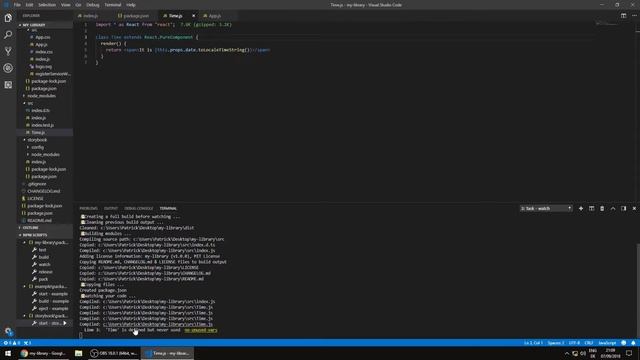Image resolution: width=640 pixels, height=360 pixels.
Task: Maximize the panel with the up chevron
Action: 613,209
